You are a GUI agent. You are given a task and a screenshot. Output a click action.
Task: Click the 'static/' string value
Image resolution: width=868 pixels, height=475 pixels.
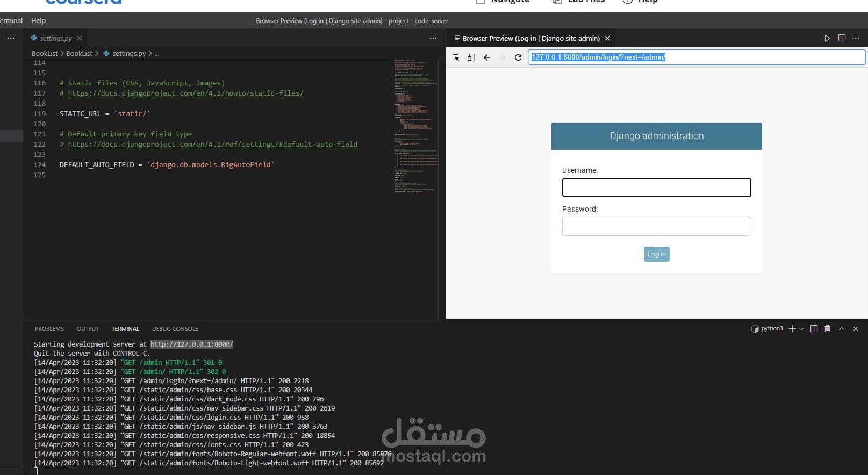(132, 114)
